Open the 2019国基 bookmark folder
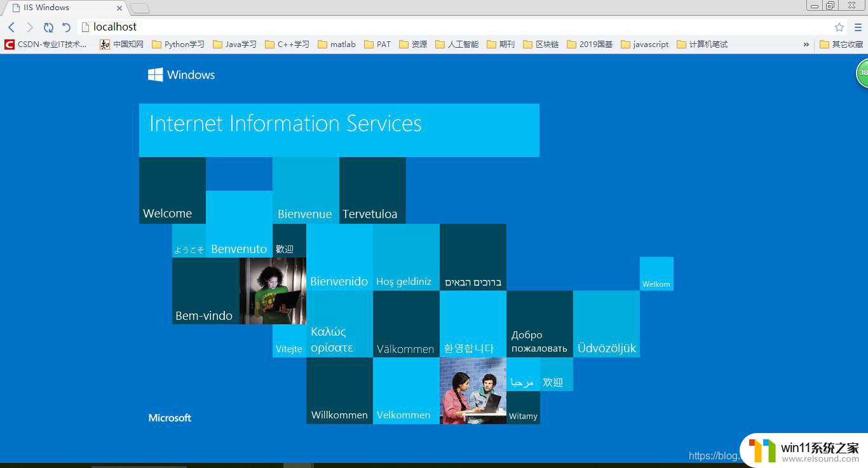This screenshot has width=868, height=468. (x=590, y=45)
